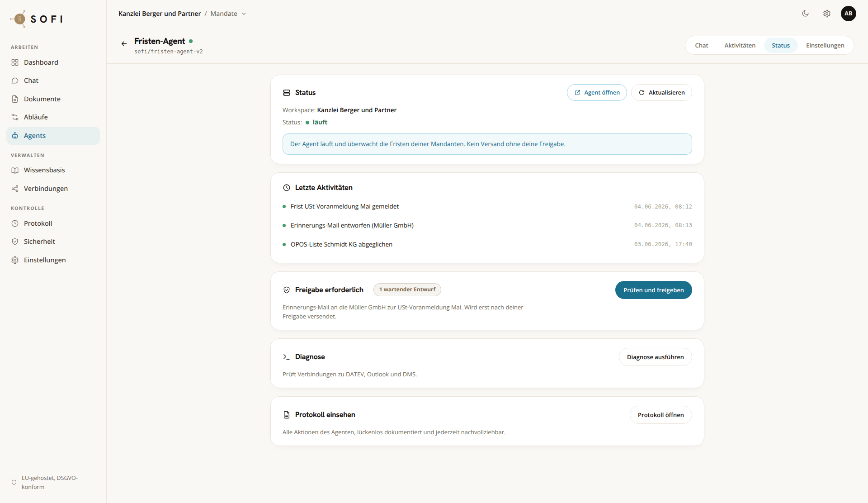Screen dimensions: 868x503
Task: Click the Fristen-Agent title
Action: pos(160,41)
